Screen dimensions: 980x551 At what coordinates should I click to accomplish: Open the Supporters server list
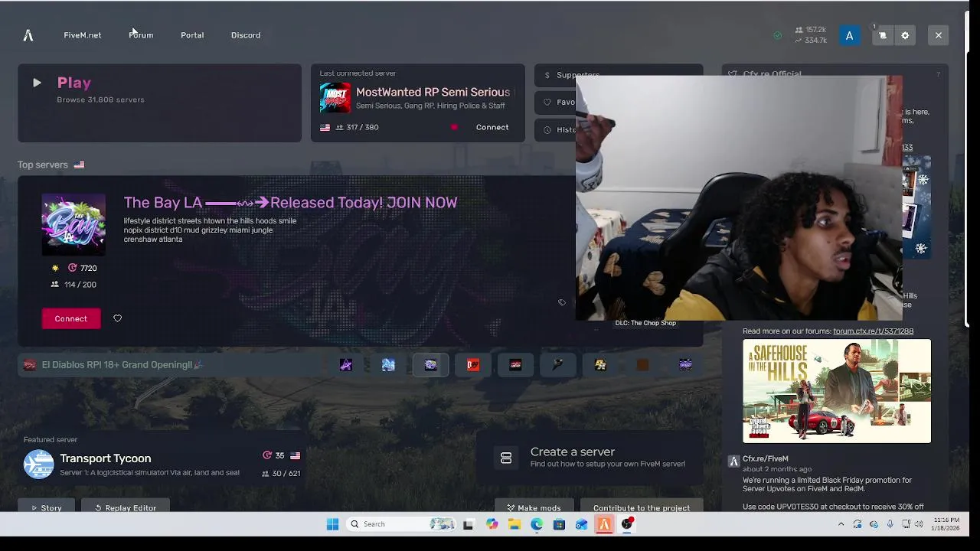coord(619,75)
